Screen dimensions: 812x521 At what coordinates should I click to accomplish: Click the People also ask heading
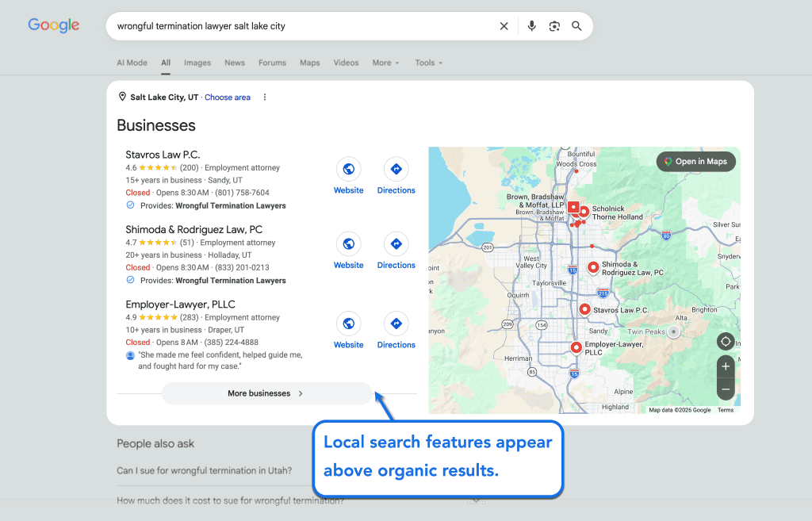click(x=155, y=444)
